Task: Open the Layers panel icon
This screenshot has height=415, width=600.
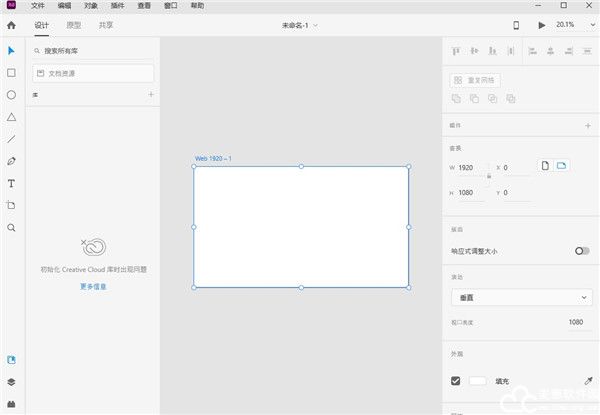Action: click(x=11, y=382)
